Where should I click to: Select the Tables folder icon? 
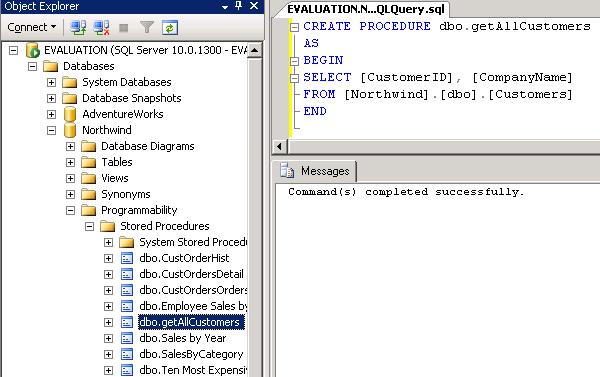(x=88, y=162)
